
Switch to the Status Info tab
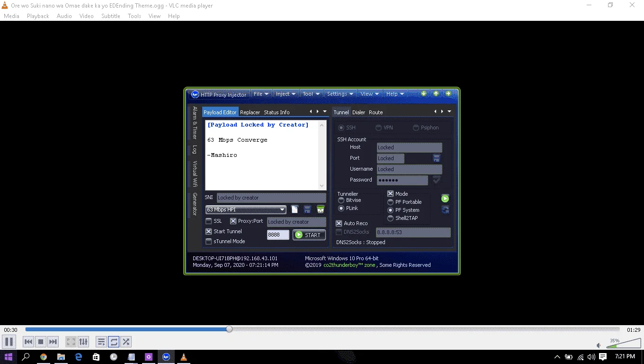277,112
